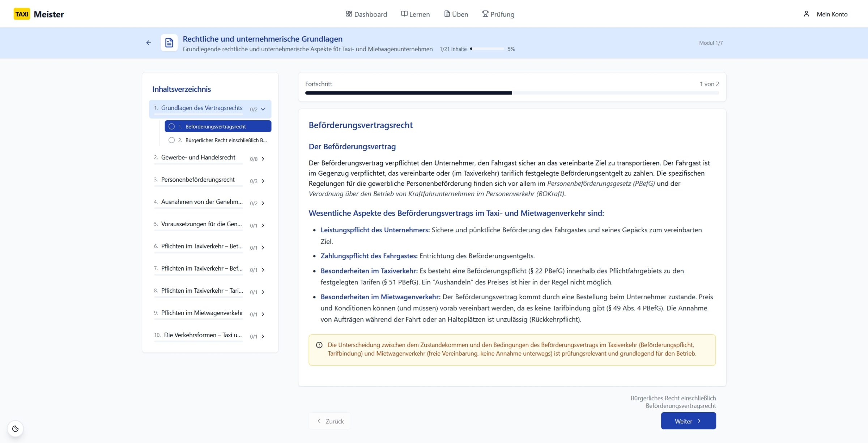Open the Üben menu item
Image resolution: width=868 pixels, height=443 pixels.
[456, 14]
